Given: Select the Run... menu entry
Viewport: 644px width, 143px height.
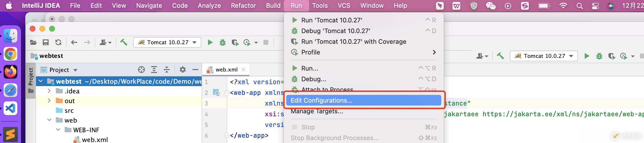Looking at the screenshot, I should point(364,68).
